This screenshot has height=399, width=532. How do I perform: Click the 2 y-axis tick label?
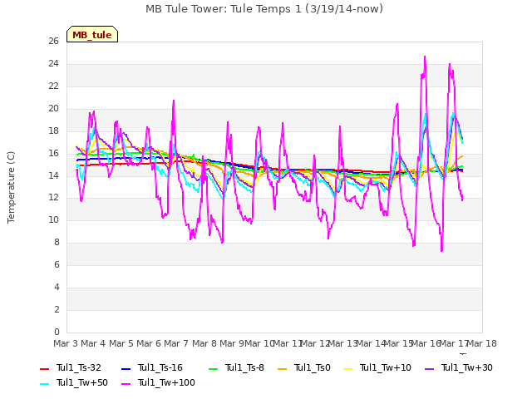point(57,310)
